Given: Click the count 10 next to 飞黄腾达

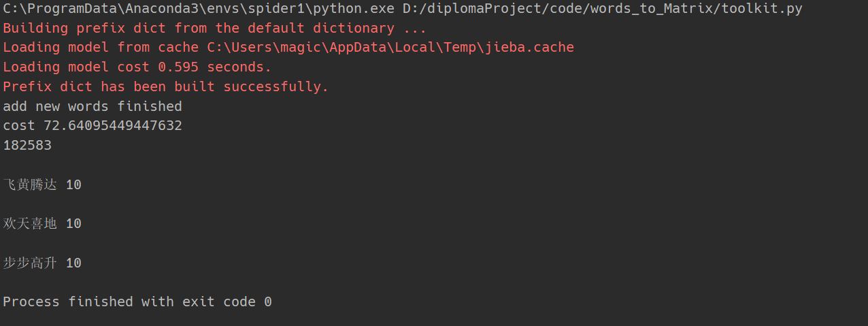Looking at the screenshot, I should click(x=73, y=185).
